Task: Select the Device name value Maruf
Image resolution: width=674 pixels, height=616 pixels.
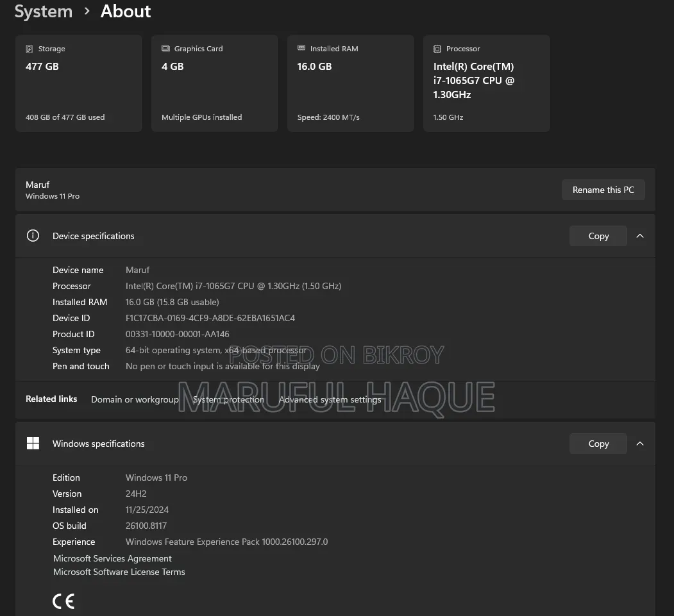Action: click(137, 271)
